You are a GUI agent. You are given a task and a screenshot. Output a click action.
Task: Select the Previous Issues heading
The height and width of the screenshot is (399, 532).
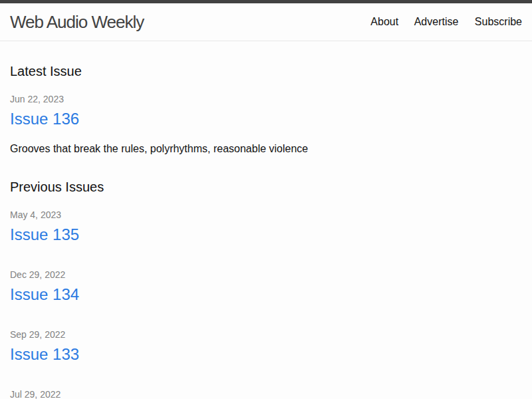click(x=57, y=187)
